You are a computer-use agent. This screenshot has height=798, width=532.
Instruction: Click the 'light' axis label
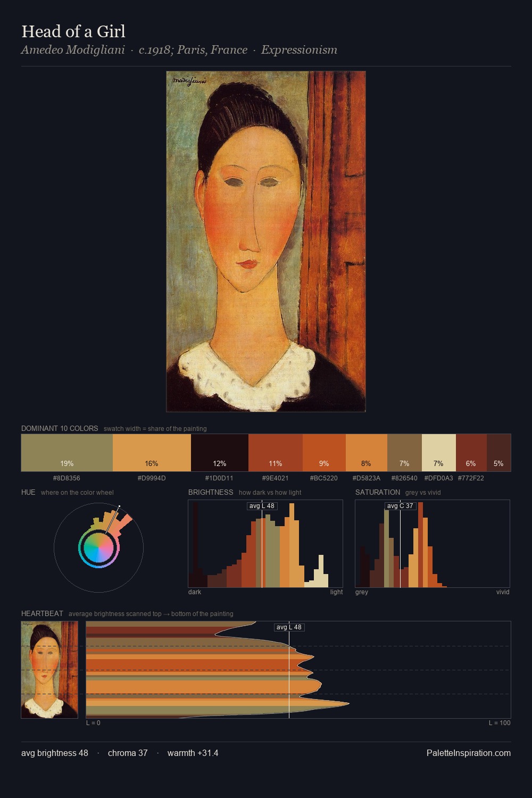(x=336, y=592)
